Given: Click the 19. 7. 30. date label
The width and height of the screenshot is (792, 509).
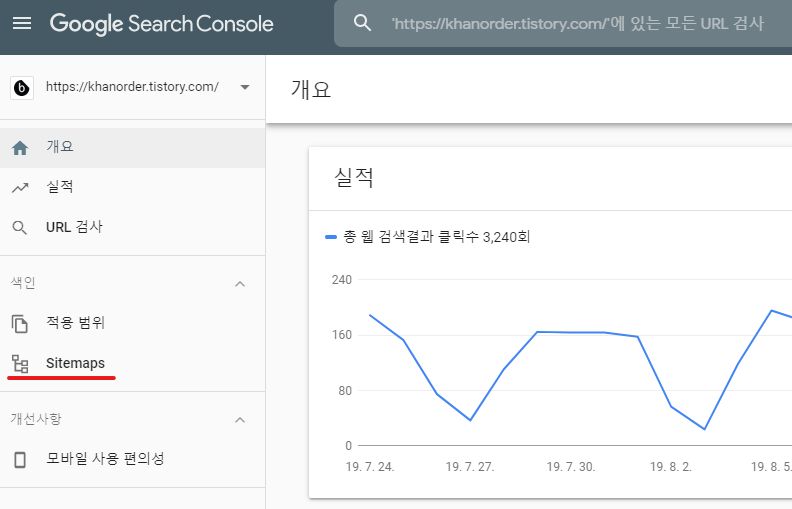Looking at the screenshot, I should (x=571, y=467).
